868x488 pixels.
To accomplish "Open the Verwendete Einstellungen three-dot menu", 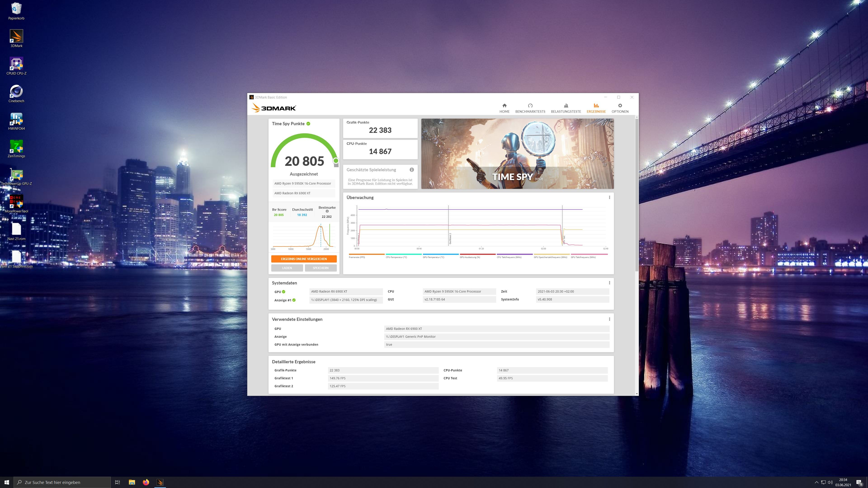I will pyautogui.click(x=609, y=319).
